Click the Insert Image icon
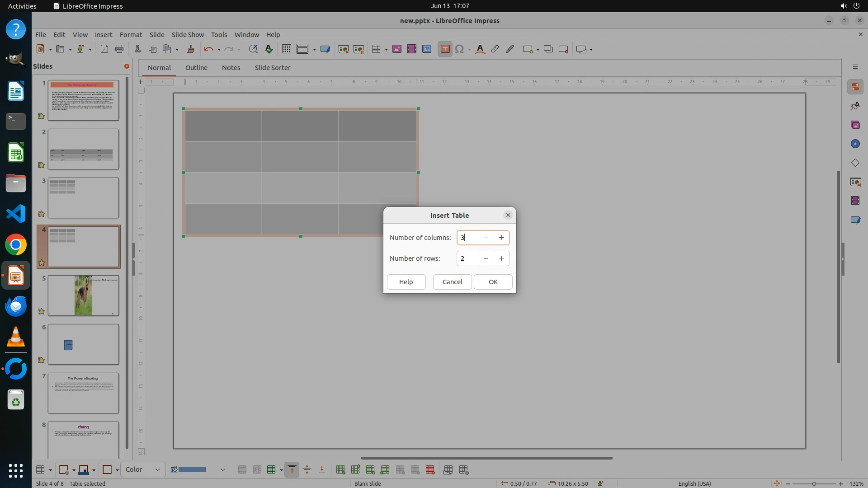Image resolution: width=868 pixels, height=488 pixels. click(x=396, y=49)
